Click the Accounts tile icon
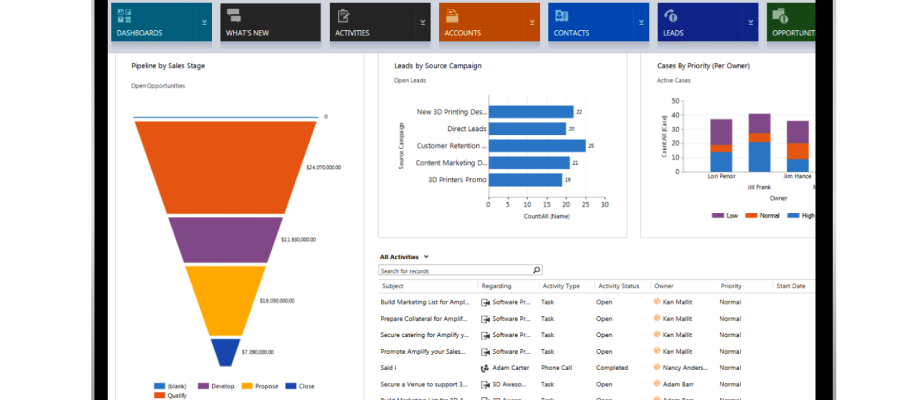This screenshot has width=920, height=400. coord(451,16)
